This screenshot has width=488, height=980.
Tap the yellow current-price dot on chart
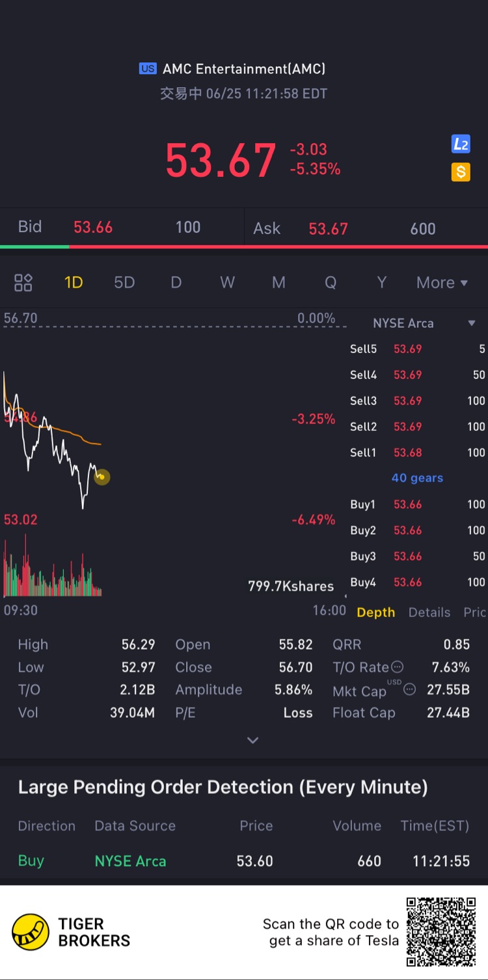coord(102,477)
